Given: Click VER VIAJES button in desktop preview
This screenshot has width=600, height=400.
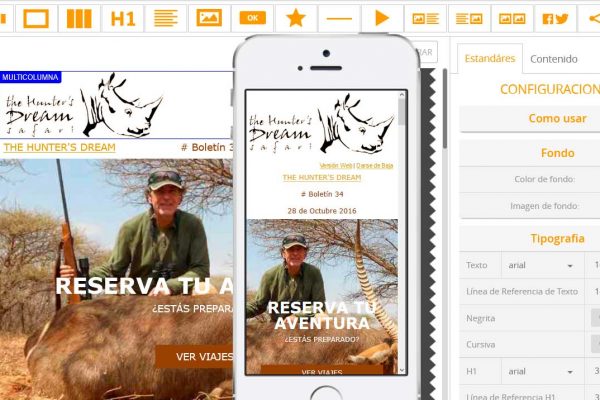Looking at the screenshot, I should pyautogui.click(x=194, y=356).
